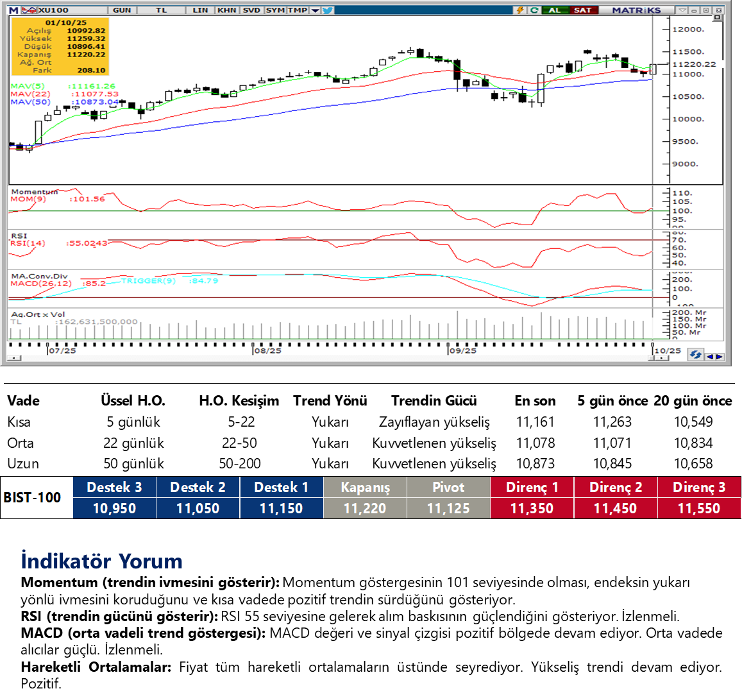Click the Matriks M logo icon
This screenshot has width=742, height=700.
[x=13, y=10]
